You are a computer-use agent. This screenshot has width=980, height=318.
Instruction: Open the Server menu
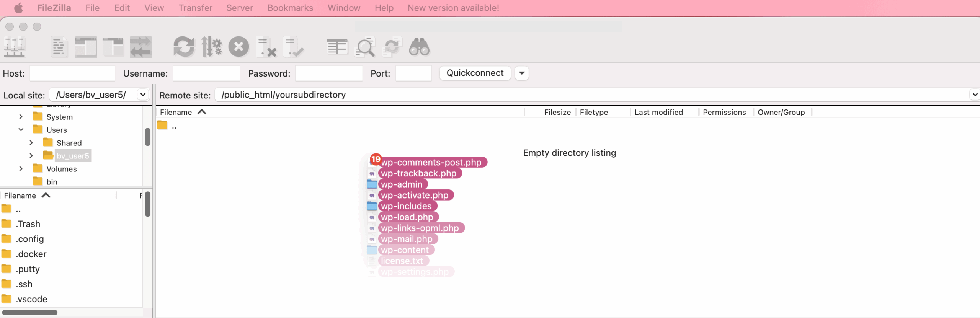[240, 8]
